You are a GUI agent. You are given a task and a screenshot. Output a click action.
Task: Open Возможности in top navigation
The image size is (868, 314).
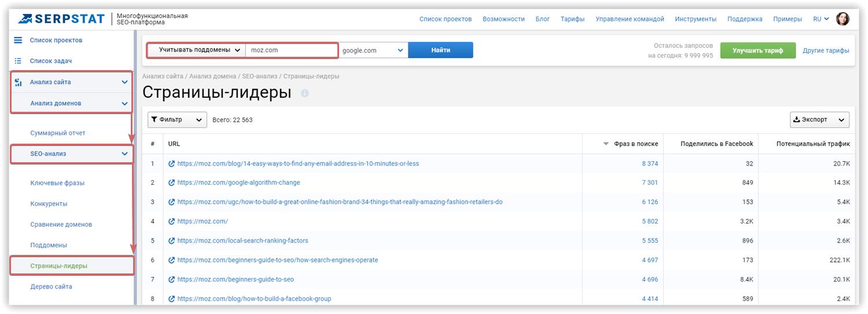(503, 19)
